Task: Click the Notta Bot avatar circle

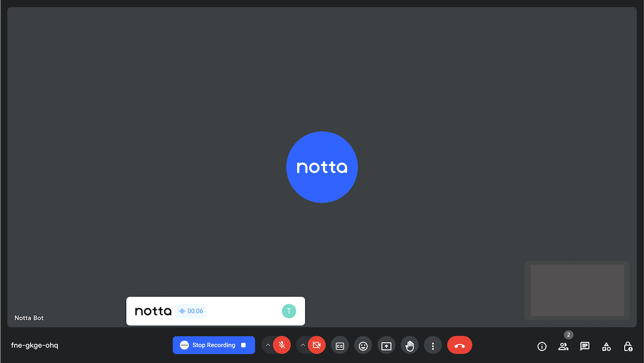Action: [322, 167]
